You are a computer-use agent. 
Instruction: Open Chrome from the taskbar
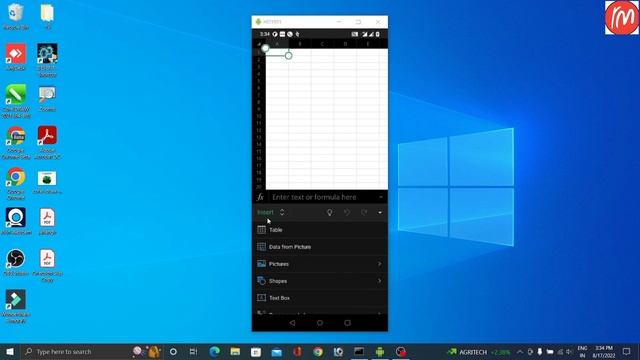pos(318,351)
